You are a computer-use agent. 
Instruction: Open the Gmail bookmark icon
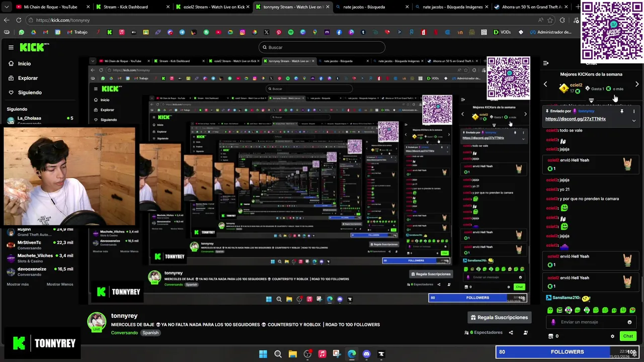point(45,32)
